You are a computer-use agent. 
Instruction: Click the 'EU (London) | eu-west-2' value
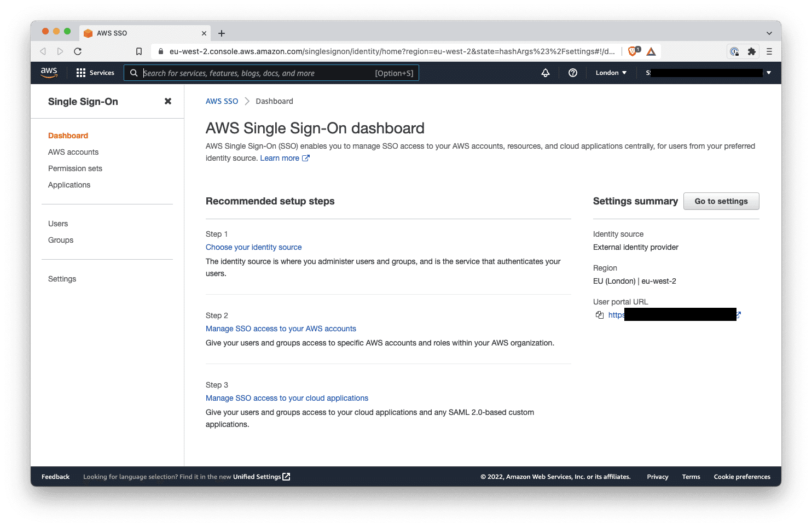coord(635,281)
